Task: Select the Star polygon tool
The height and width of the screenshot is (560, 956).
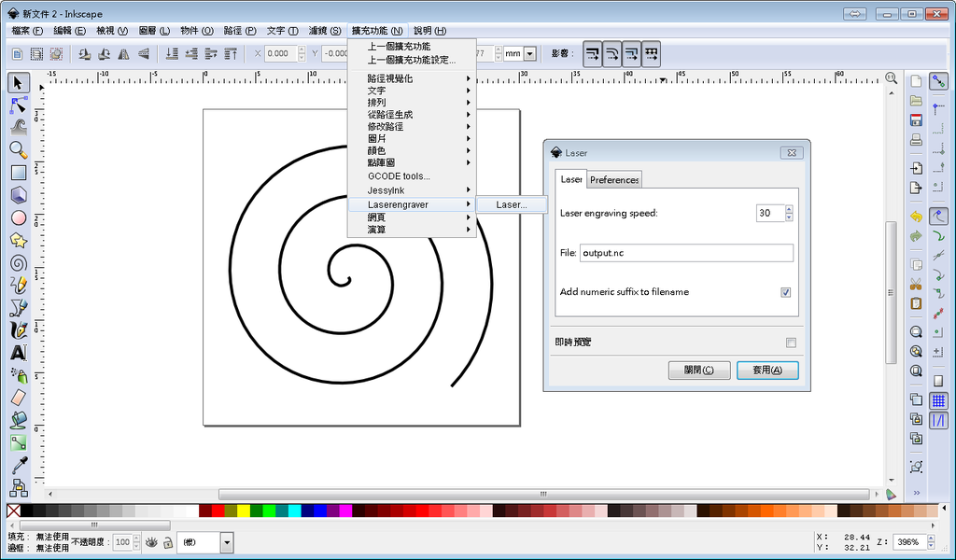Action: [x=19, y=240]
